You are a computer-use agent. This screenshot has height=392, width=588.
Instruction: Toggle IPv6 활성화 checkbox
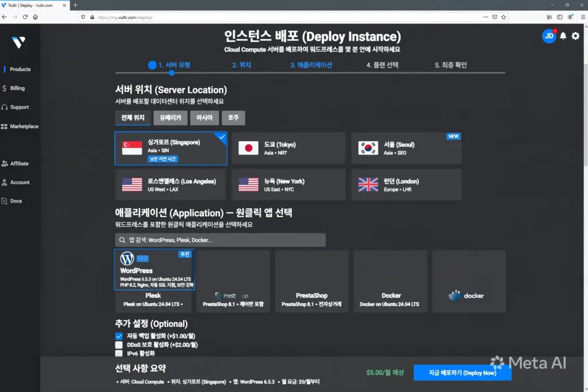tap(119, 354)
